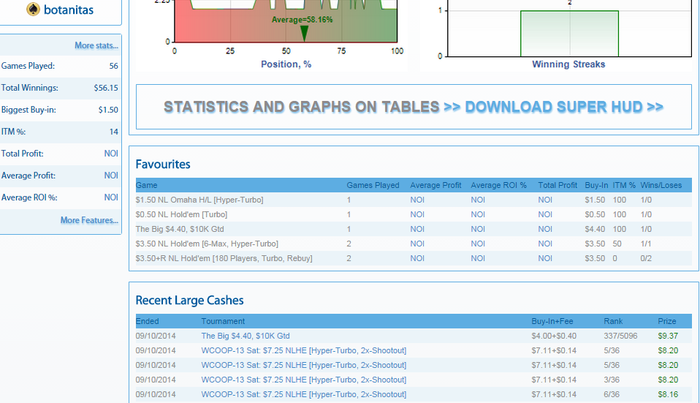
Task: Click the spade icon beside botanitas
Action: click(33, 9)
